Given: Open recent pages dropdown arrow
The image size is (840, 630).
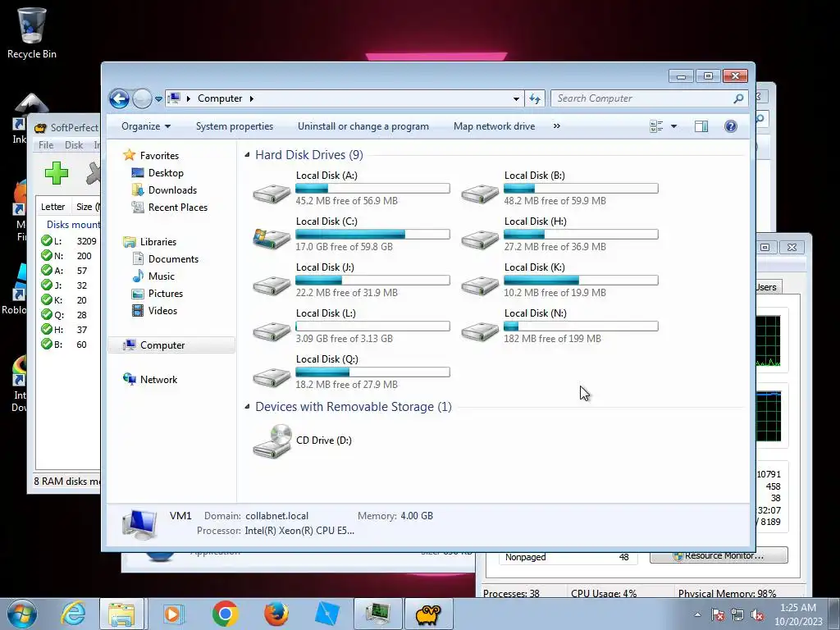Looking at the screenshot, I should [158, 99].
